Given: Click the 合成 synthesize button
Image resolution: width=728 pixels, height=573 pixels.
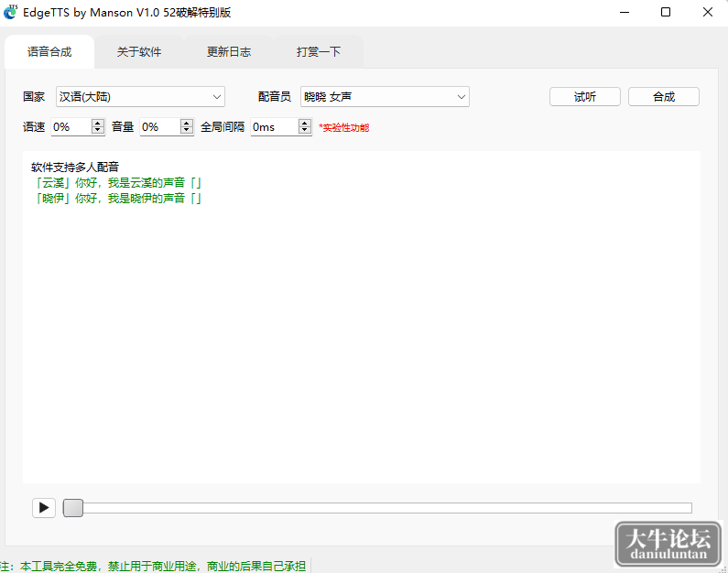Looking at the screenshot, I should (664, 96).
